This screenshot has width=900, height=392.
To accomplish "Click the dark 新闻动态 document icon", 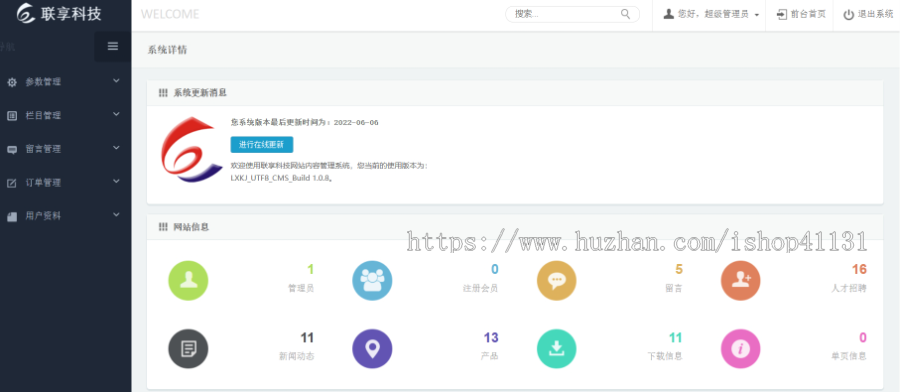I will click(188, 349).
